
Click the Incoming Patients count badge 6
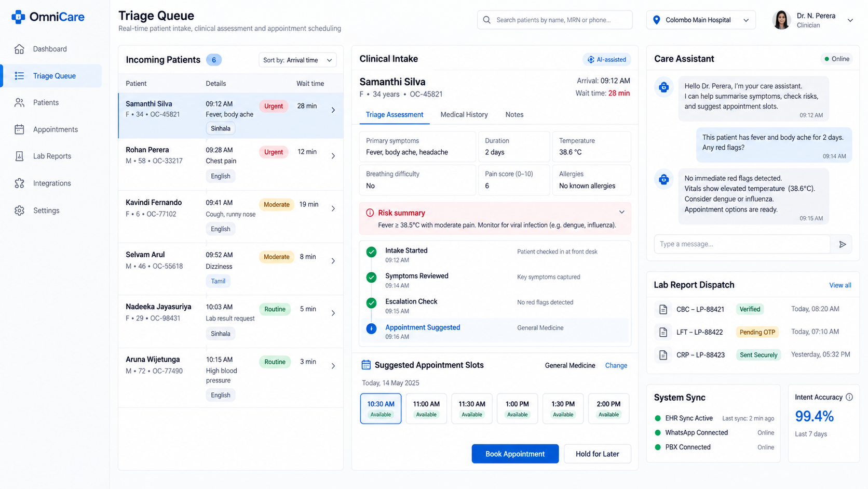click(214, 60)
